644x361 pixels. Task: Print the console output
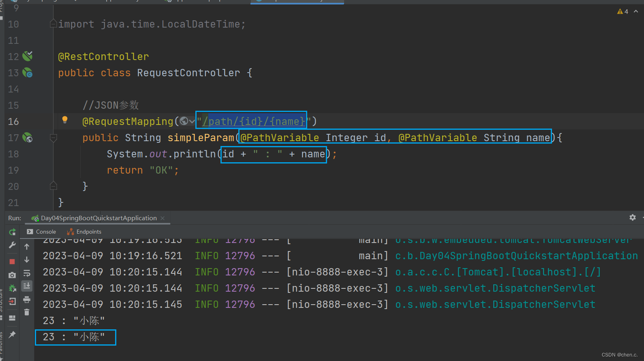[x=27, y=300]
